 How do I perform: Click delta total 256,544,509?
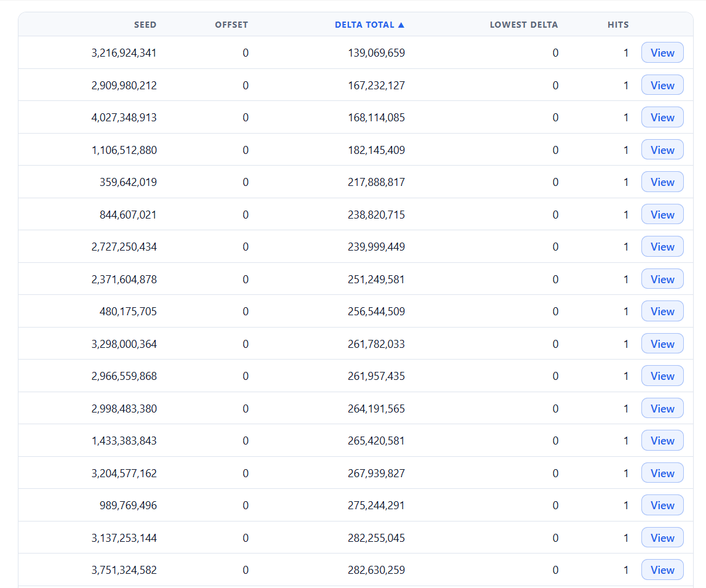point(376,311)
